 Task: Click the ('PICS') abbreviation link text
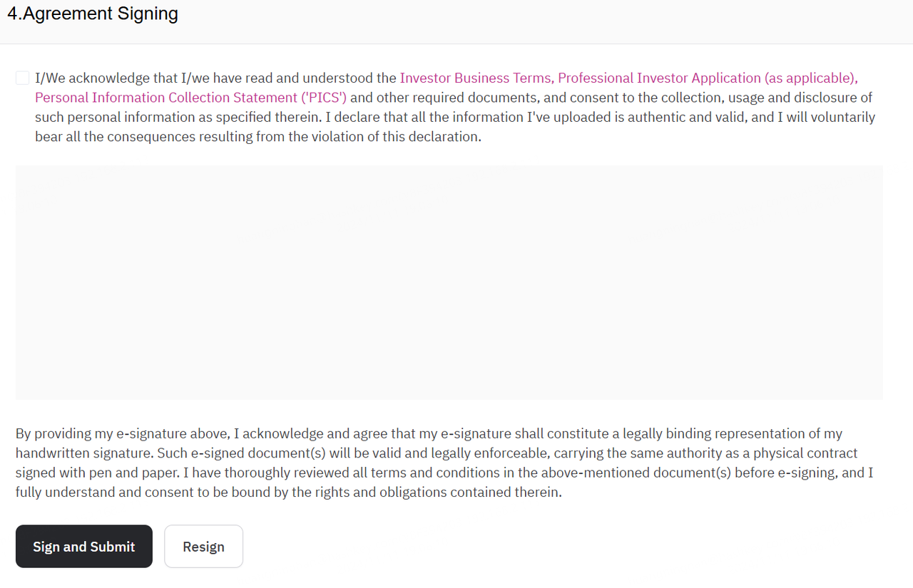pyautogui.click(x=323, y=98)
